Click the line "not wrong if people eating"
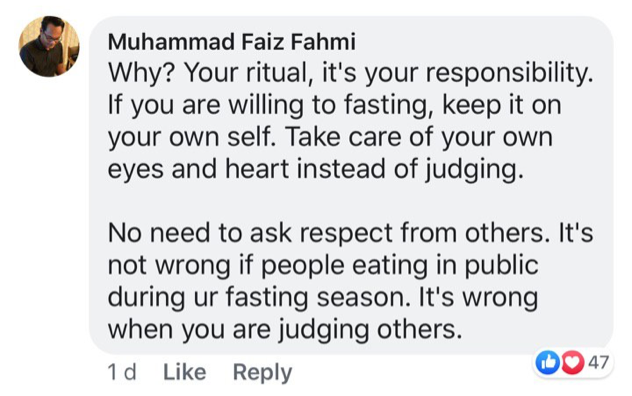632x396 pixels. pos(323,265)
